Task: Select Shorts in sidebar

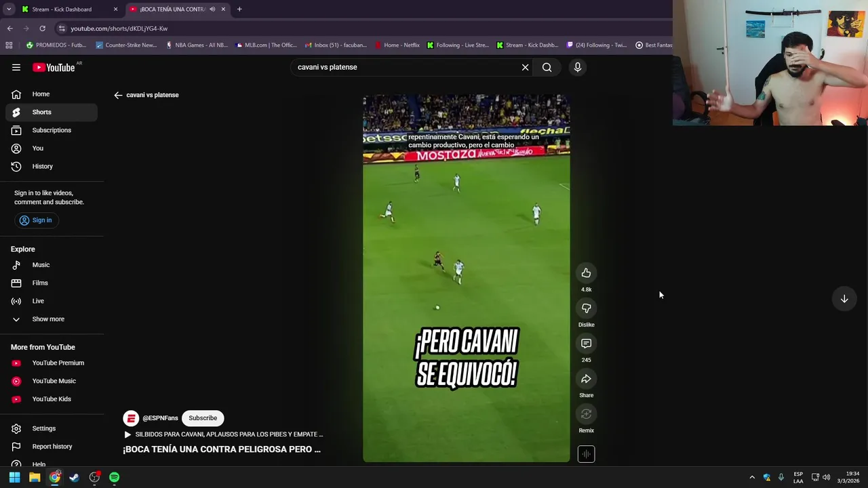Action: pos(52,112)
